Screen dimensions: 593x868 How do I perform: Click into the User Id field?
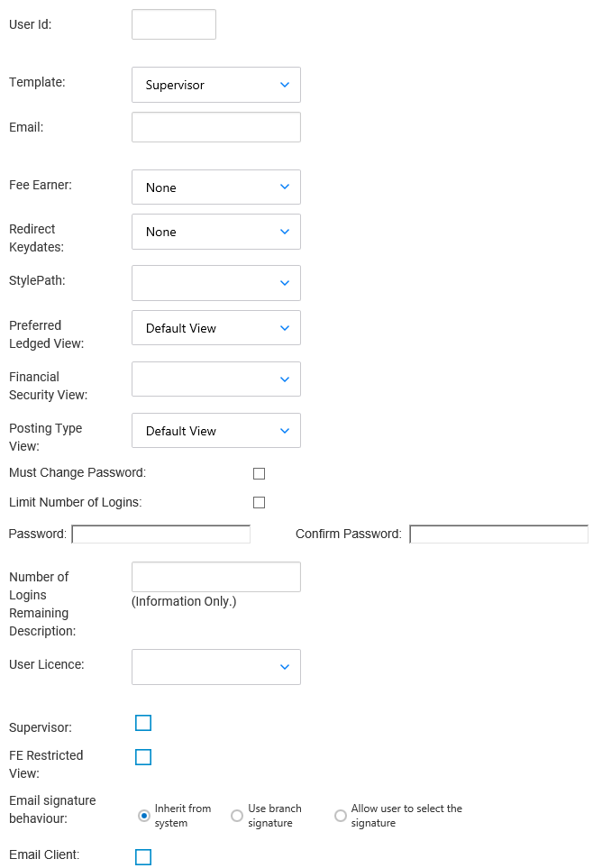[174, 24]
